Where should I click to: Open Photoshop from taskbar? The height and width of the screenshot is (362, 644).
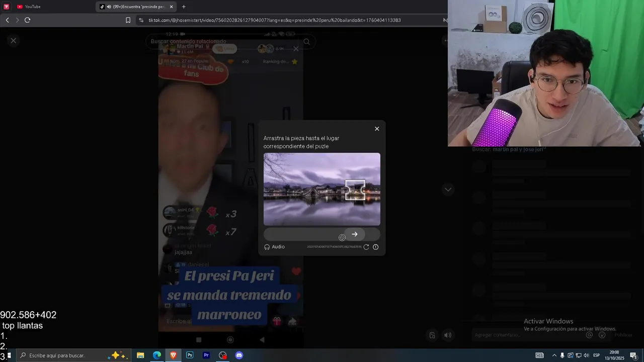click(190, 355)
